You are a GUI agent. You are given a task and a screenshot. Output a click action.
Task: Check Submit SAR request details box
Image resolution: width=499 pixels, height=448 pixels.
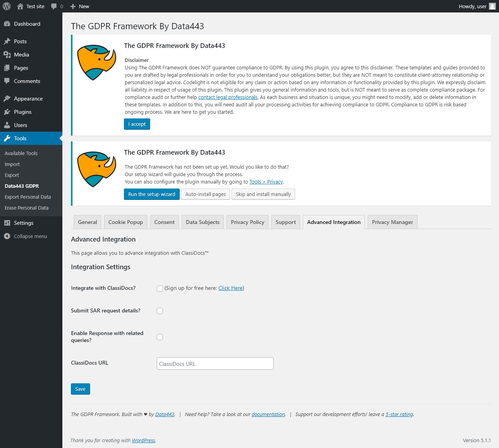[160, 311]
